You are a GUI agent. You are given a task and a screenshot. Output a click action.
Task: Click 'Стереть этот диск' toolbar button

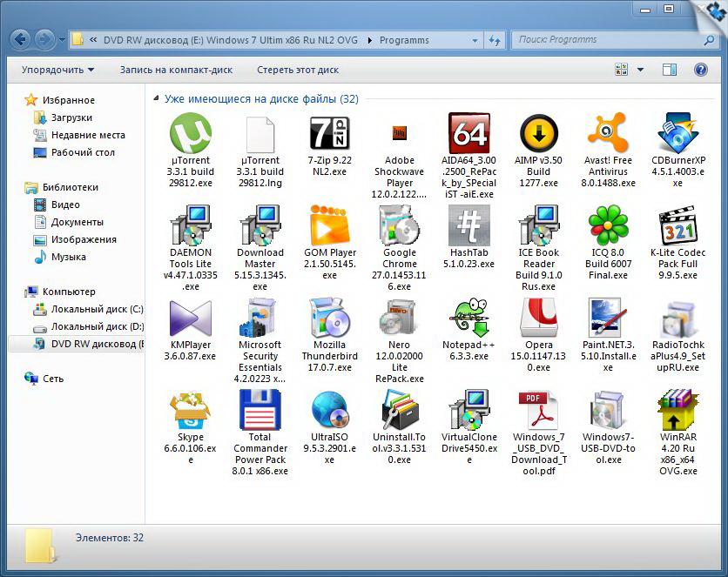(298, 70)
